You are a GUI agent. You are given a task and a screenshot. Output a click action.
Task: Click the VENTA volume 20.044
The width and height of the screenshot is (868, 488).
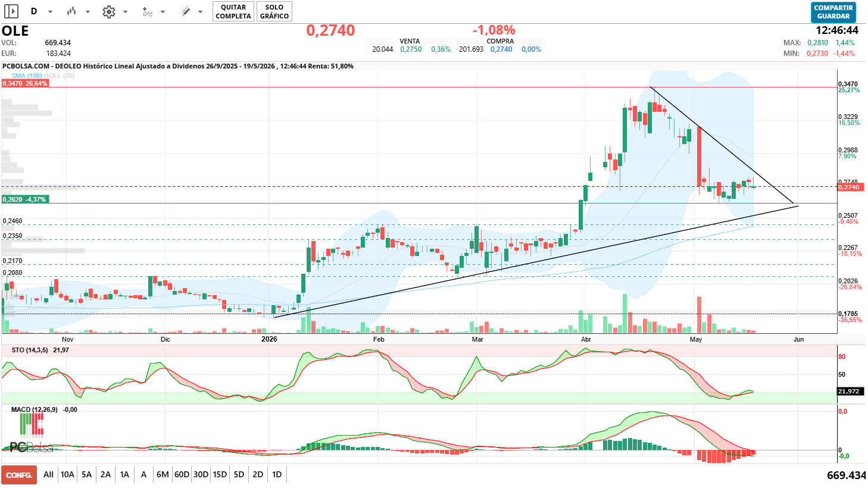(383, 49)
